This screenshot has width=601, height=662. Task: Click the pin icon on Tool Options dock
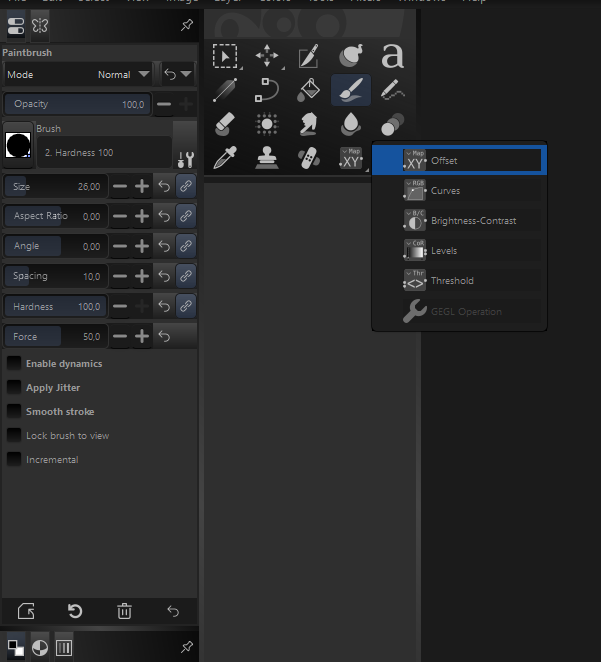187,25
